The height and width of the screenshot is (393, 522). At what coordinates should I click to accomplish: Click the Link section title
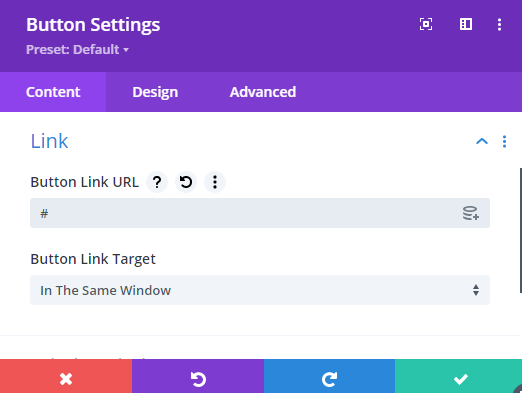click(x=49, y=141)
